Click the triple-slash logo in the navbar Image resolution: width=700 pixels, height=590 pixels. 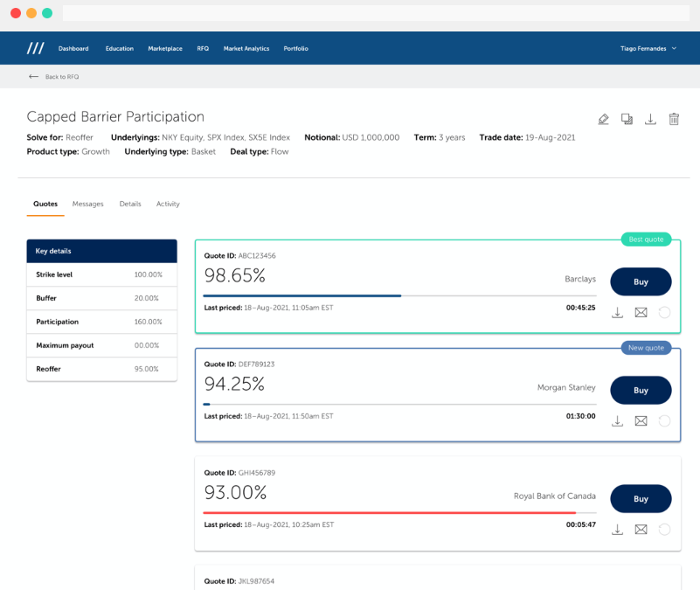[x=35, y=48]
